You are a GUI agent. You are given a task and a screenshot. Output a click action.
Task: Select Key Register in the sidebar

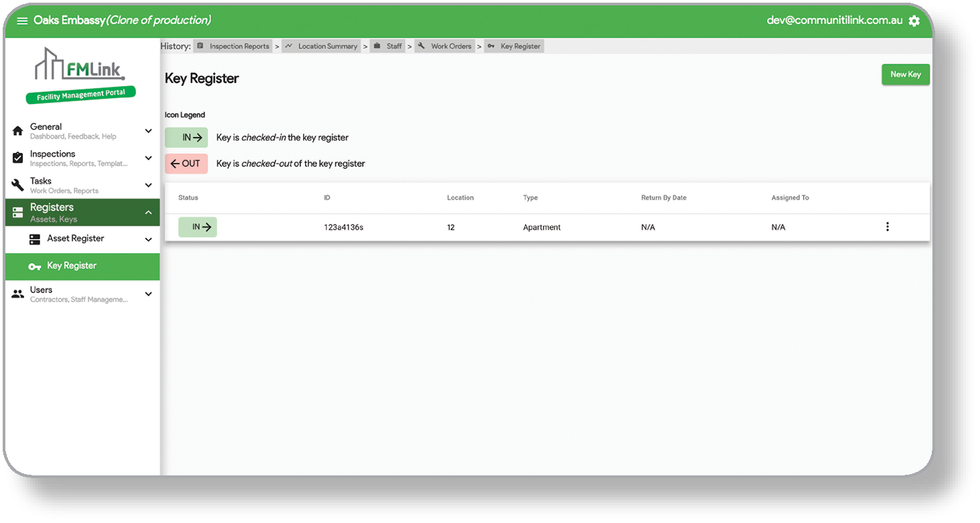[x=82, y=266]
